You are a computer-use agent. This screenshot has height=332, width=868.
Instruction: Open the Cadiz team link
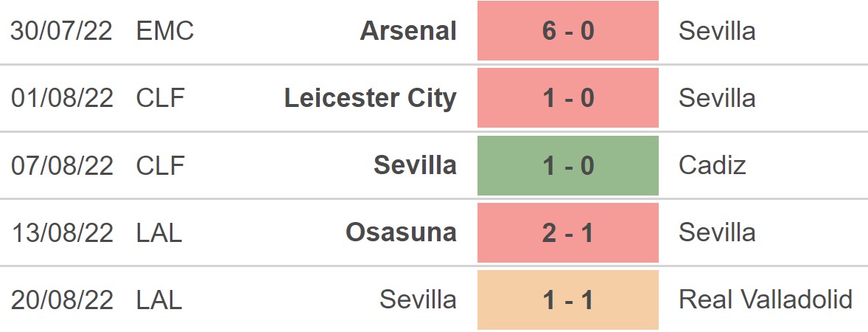tap(712, 165)
